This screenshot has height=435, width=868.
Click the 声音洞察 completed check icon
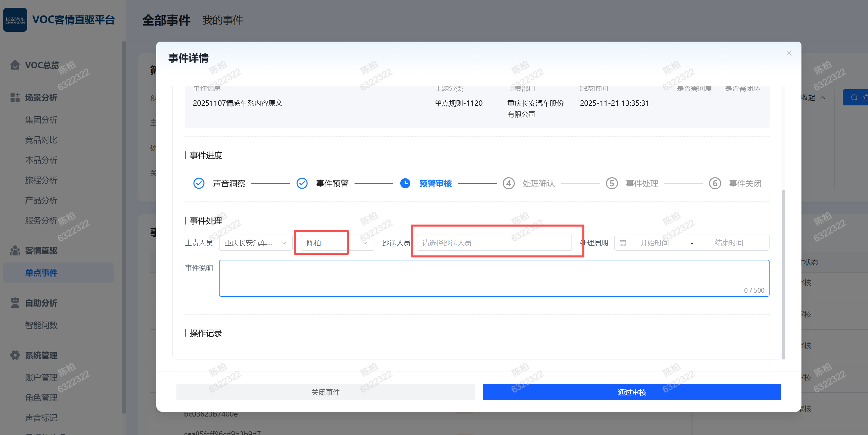[x=199, y=184]
